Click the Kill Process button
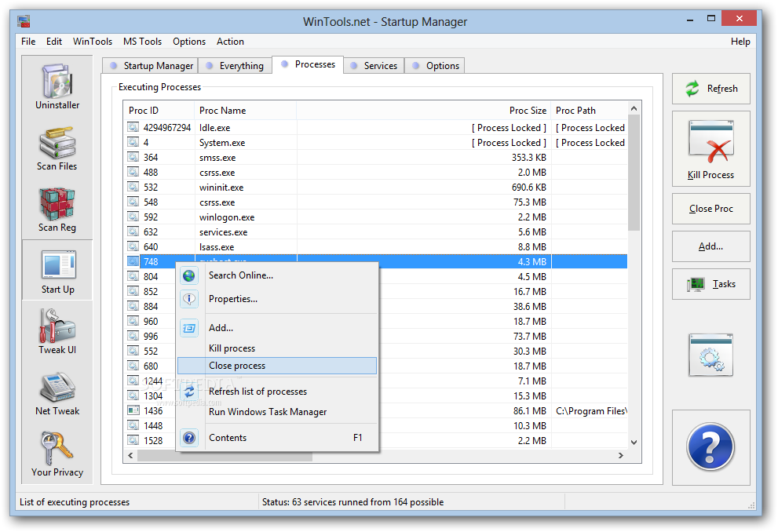Image resolution: width=778 pixels, height=532 pixels. tap(710, 149)
